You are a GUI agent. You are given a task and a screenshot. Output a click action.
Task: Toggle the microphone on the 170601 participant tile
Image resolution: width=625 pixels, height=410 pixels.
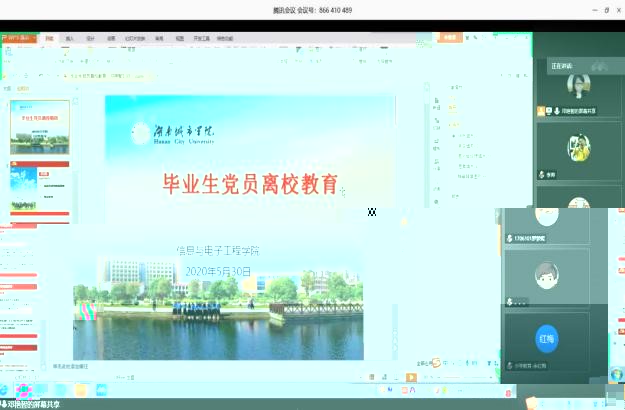[x=509, y=239]
